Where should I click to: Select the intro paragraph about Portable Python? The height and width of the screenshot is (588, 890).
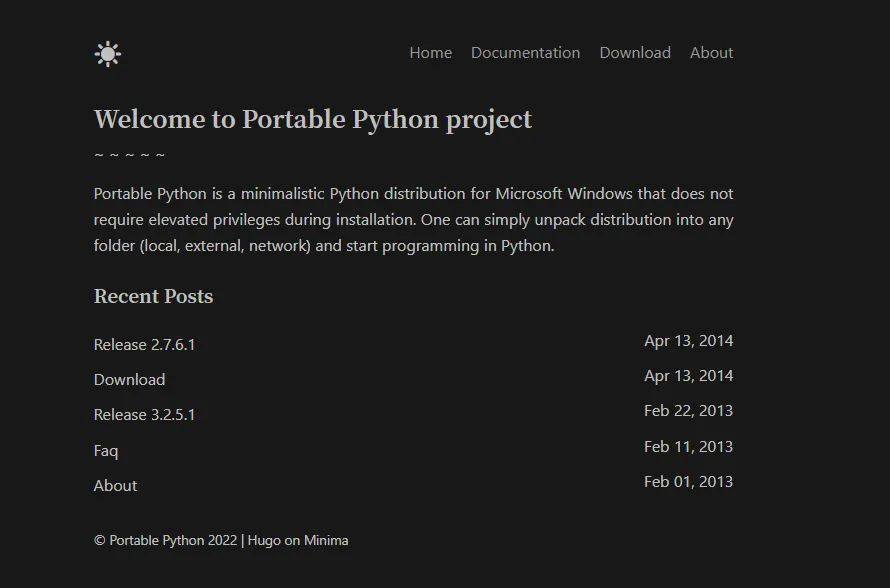413,219
